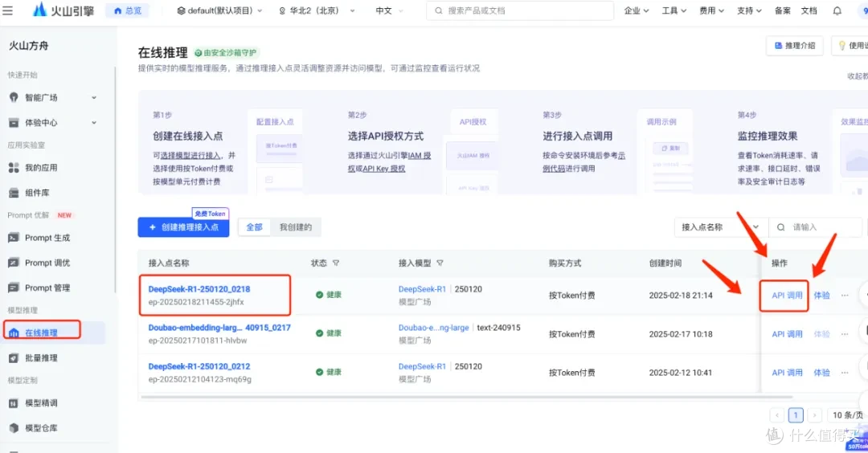Click 体验 for DeepSeek-R1-250120_0212 row
Screen dimensions: 868x453
click(821, 373)
